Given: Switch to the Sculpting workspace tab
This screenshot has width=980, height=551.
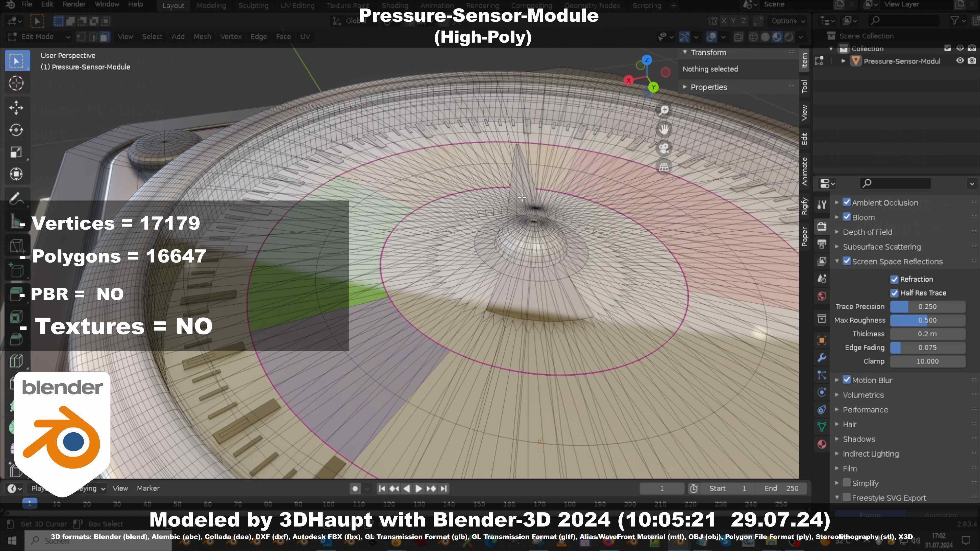Looking at the screenshot, I should pyautogui.click(x=253, y=5).
